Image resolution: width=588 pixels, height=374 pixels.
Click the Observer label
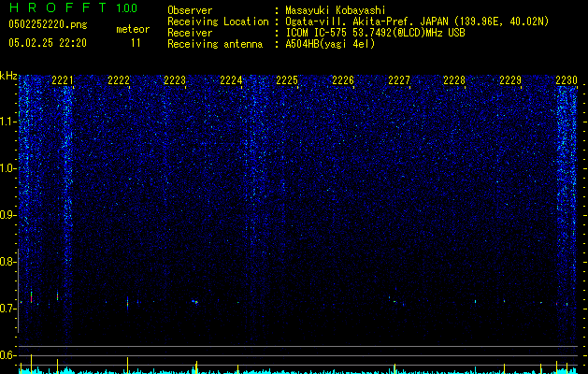[190, 10]
